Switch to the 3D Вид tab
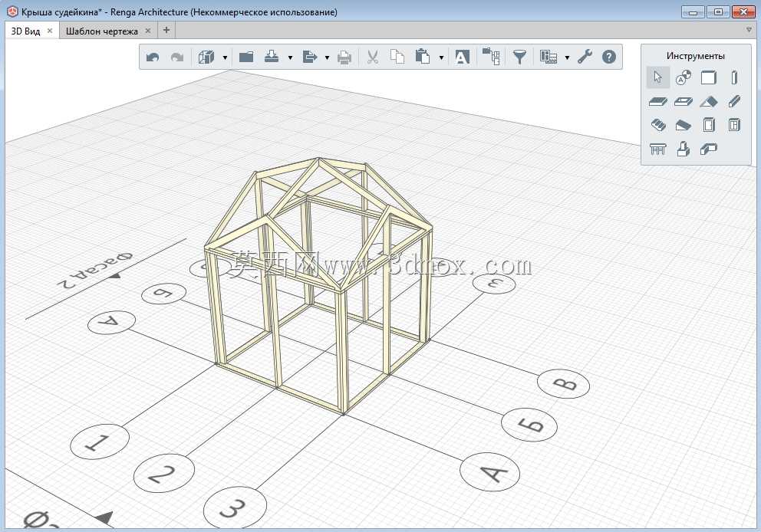This screenshot has height=532, width=761. 26,31
